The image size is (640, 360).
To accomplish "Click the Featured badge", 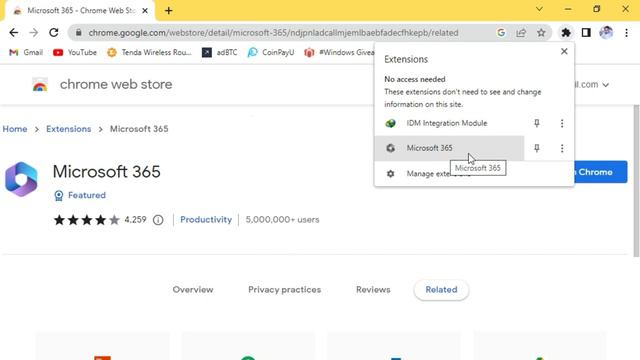I will (80, 196).
